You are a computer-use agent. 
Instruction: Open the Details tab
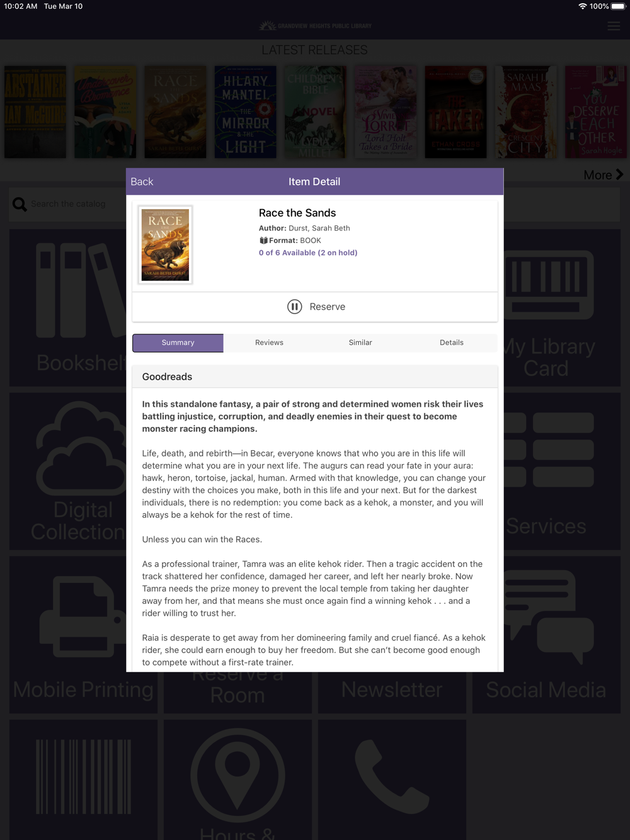[452, 343]
